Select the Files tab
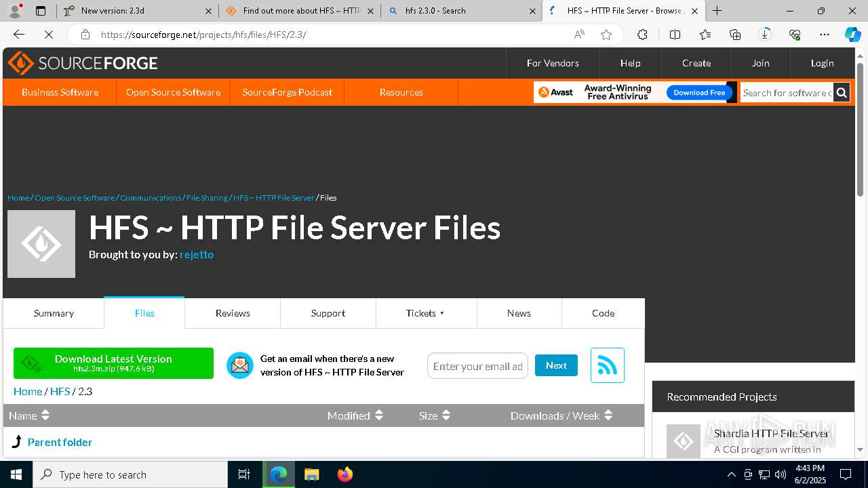 pos(144,313)
